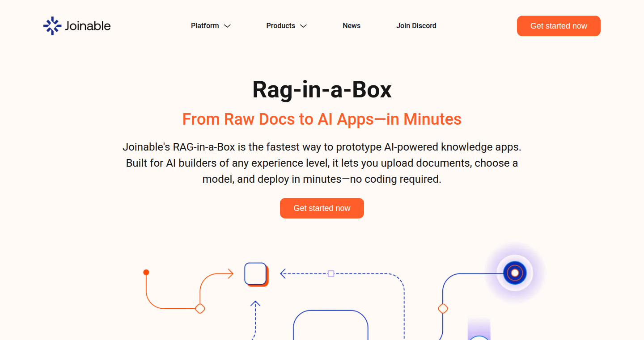Image resolution: width=644 pixels, height=340 pixels.
Task: Open the Join Discord link
Action: (x=416, y=26)
